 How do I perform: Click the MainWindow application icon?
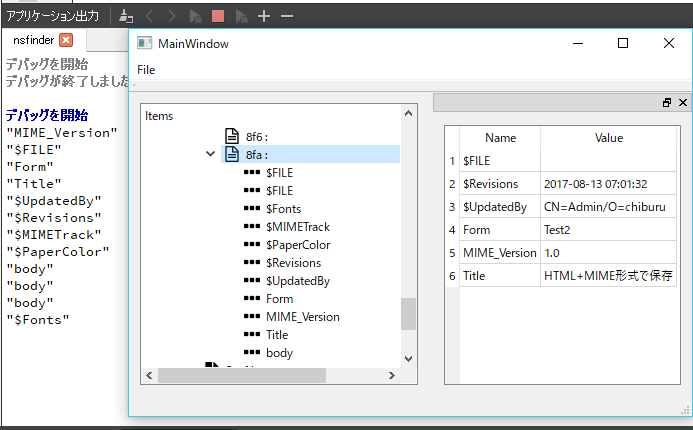[x=145, y=43]
